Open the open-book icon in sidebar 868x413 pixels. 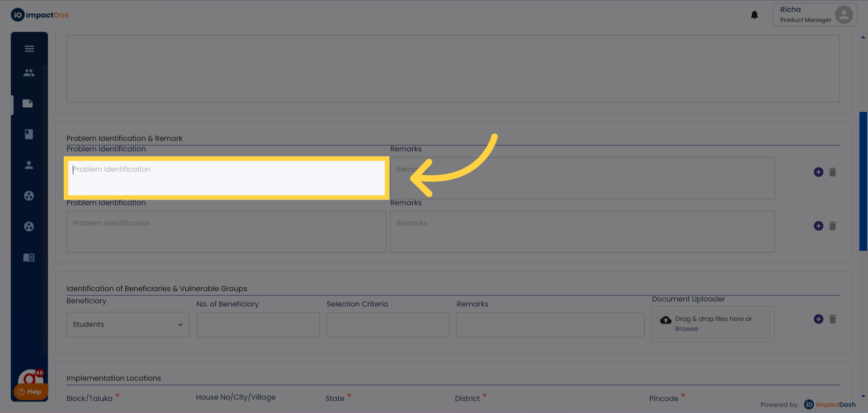coord(29,257)
